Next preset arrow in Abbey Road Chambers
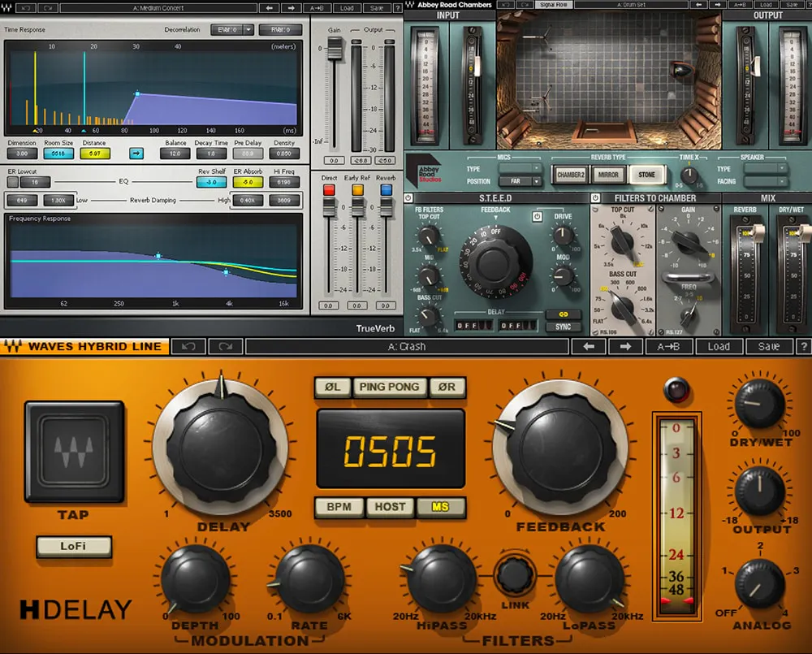812x654 pixels. [x=718, y=5]
